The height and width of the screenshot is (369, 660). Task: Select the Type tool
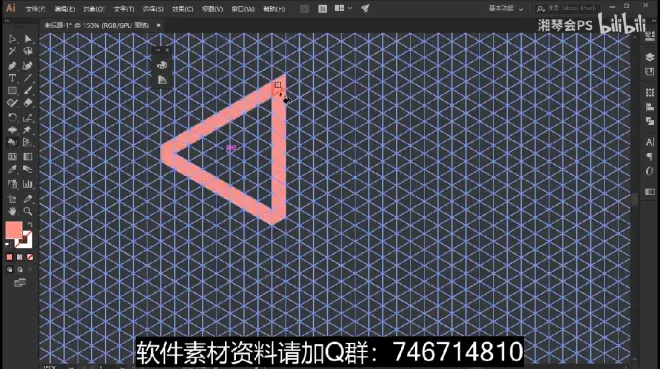pyautogui.click(x=12, y=78)
